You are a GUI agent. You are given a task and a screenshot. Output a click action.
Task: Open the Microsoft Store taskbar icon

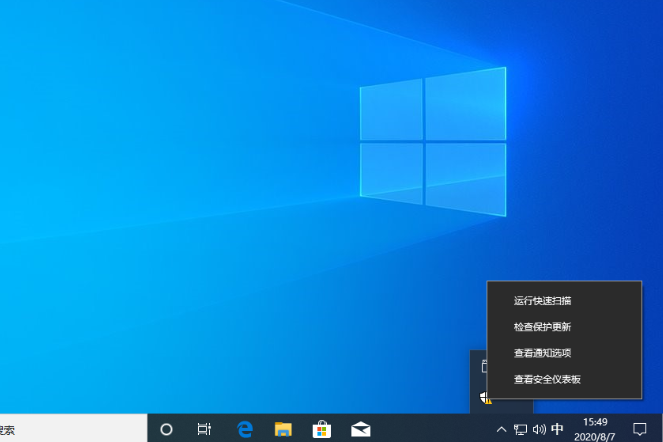click(322, 429)
